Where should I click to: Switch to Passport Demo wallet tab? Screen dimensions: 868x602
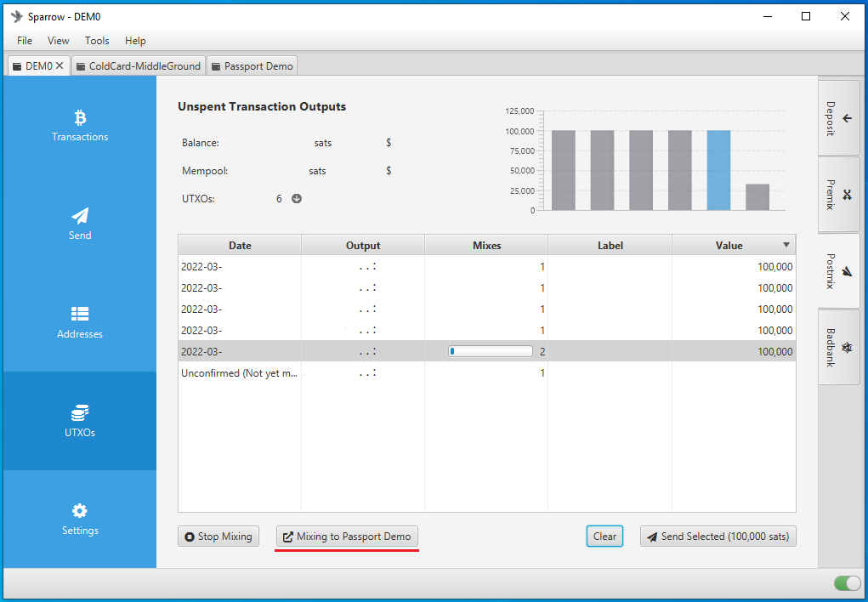point(252,66)
